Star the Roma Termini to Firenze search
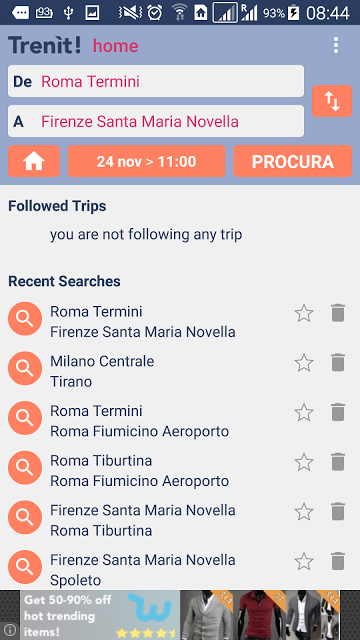 point(304,313)
